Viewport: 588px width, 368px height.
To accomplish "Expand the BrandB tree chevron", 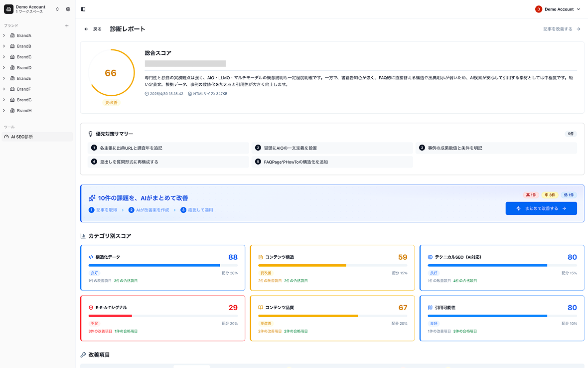I will tap(4, 46).
